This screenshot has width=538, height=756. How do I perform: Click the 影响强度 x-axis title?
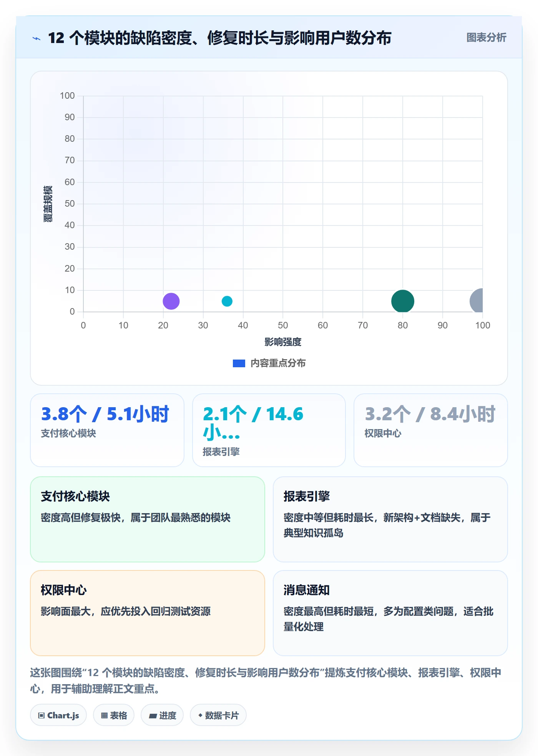(x=283, y=342)
